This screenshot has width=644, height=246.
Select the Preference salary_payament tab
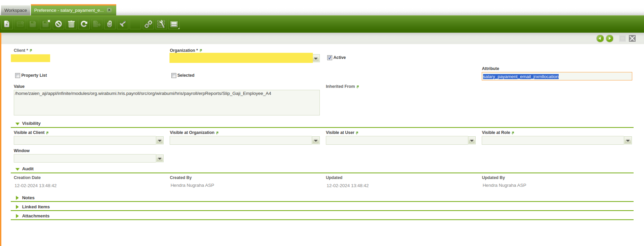click(x=69, y=10)
